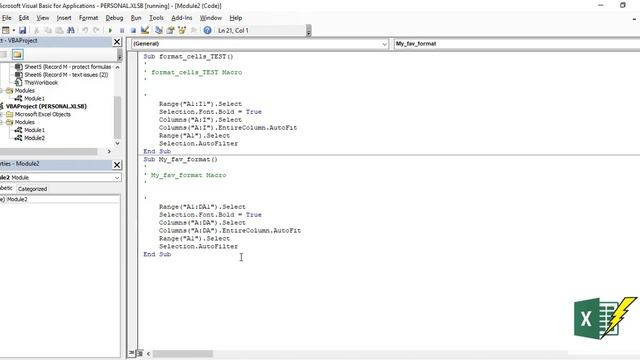Open the Help menu
This screenshot has height=360, width=640.
point(236,18)
